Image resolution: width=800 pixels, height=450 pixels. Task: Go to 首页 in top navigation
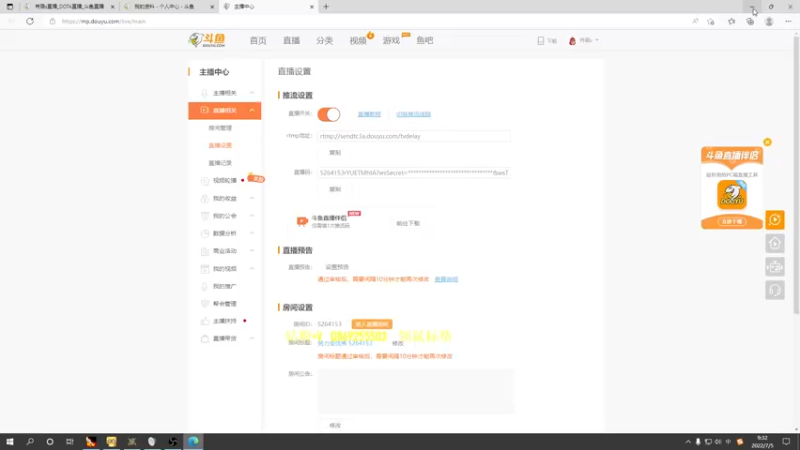click(258, 40)
